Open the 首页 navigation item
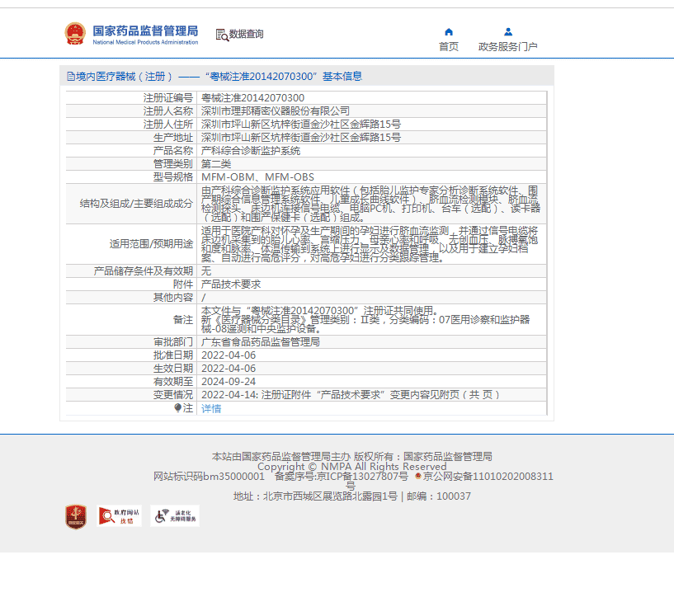674x616 pixels. click(449, 47)
